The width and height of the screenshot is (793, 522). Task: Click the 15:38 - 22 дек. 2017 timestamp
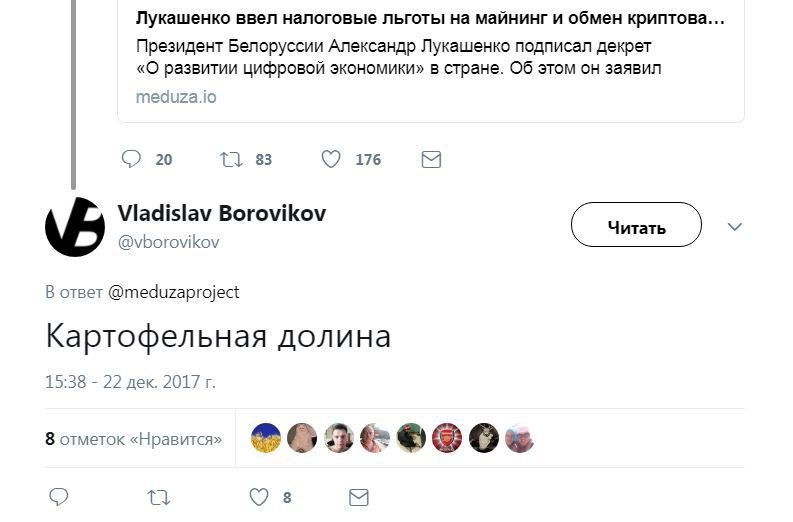click(x=130, y=381)
